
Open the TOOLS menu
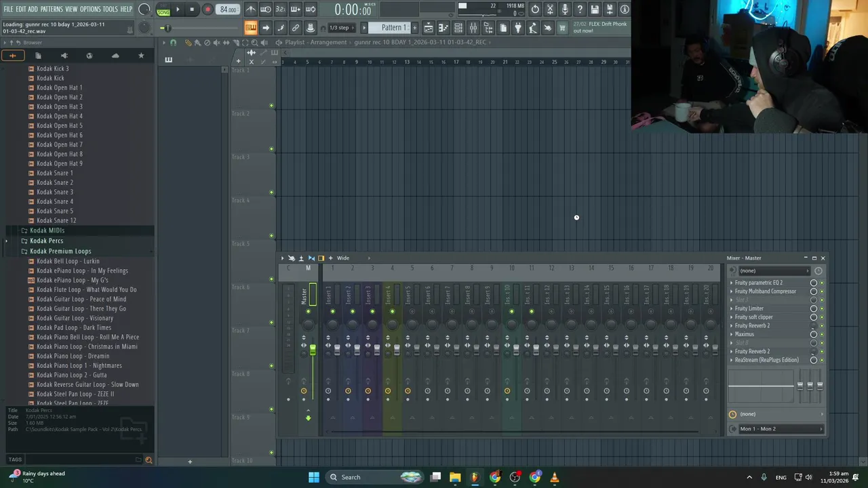111,9
